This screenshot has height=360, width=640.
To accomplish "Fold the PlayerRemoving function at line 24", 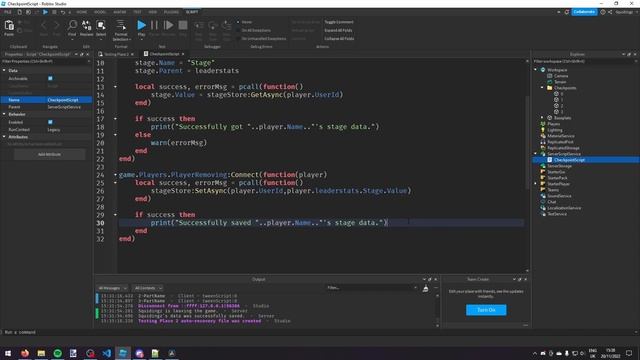I will click(115, 175).
